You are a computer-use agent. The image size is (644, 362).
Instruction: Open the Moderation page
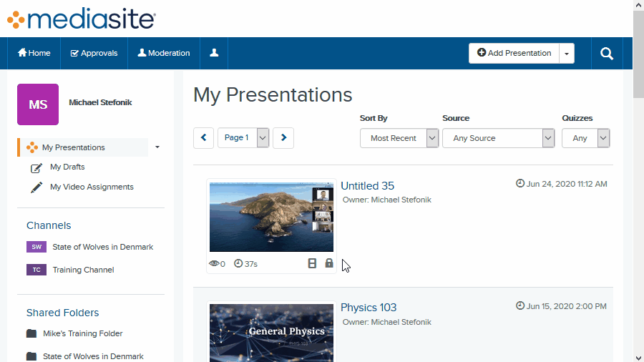click(163, 53)
